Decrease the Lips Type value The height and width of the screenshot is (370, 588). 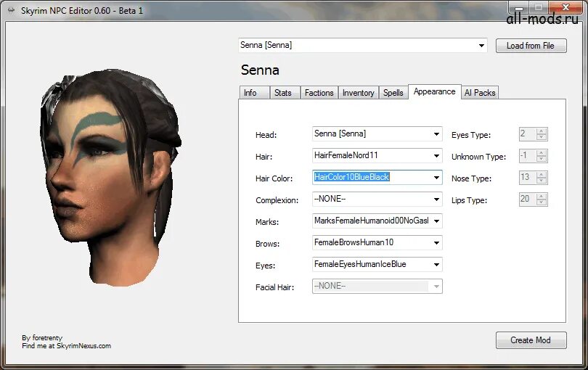541,202
